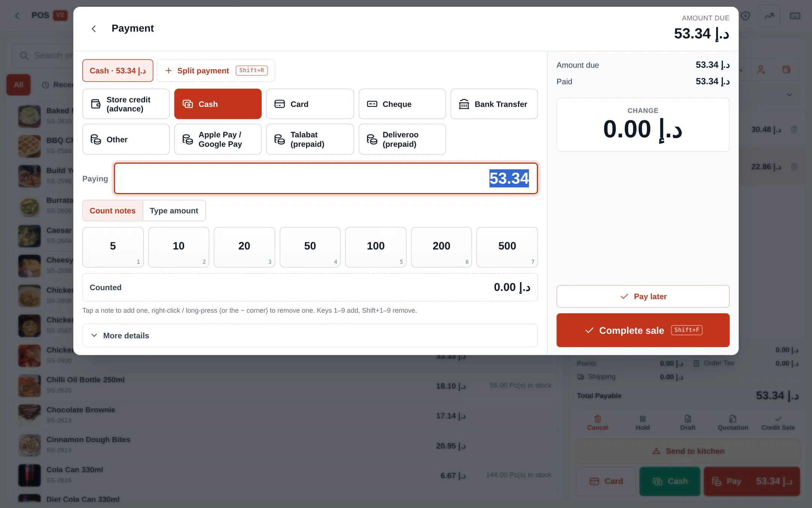Expand the dropdown chevron in background cart panel

(x=789, y=94)
